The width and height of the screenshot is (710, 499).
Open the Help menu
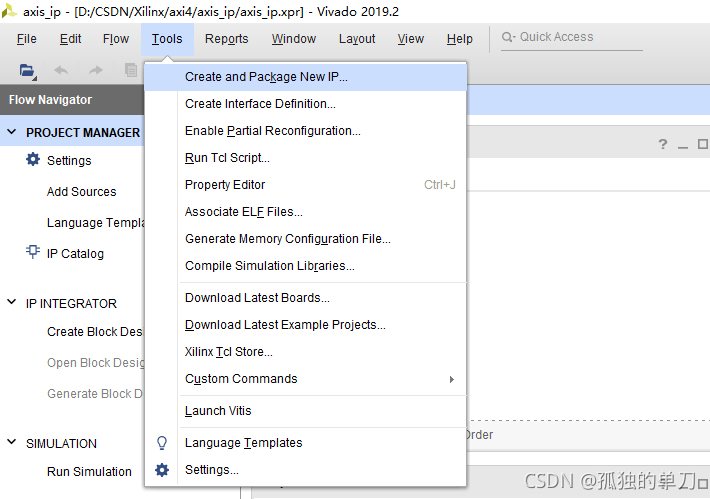[x=460, y=39]
